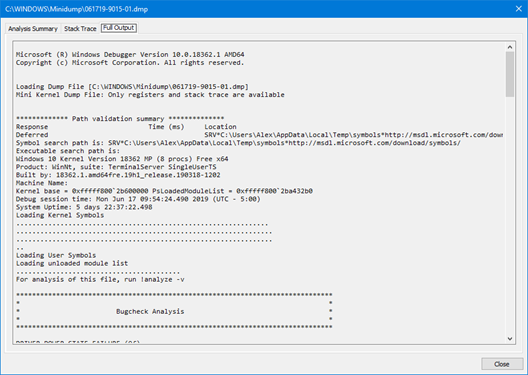
Task: Click the 'Loading User Symbols' line
Action: tap(56, 255)
